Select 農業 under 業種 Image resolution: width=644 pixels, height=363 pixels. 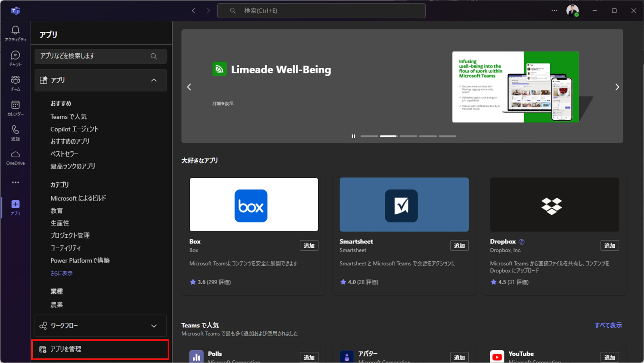tap(56, 305)
